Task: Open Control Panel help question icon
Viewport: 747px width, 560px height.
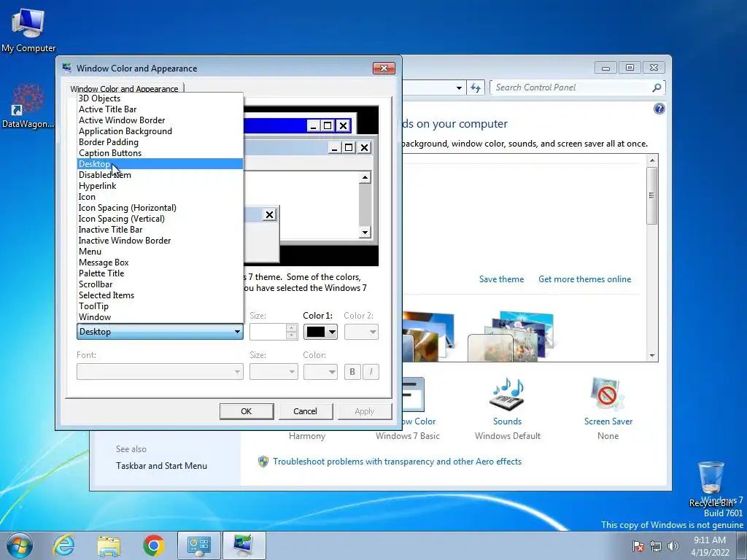Action: point(659,109)
